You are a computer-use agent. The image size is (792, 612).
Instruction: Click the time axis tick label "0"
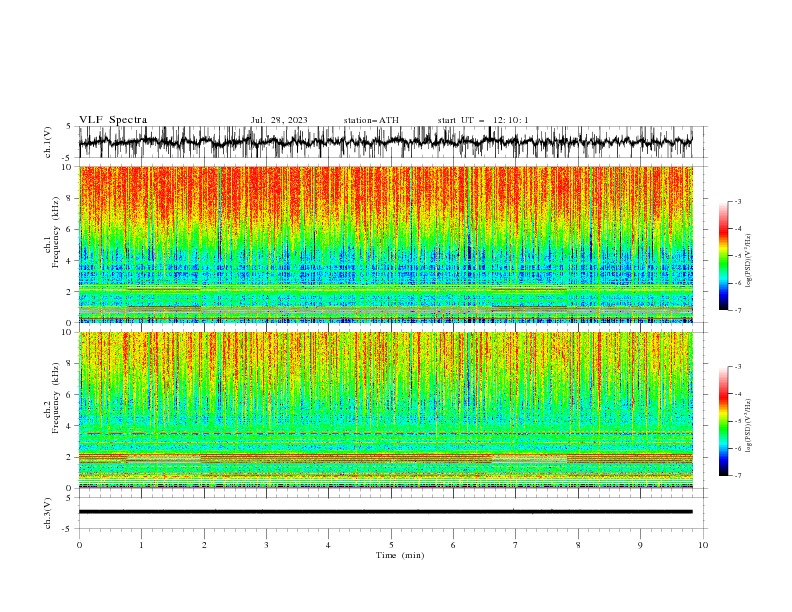tap(79, 545)
